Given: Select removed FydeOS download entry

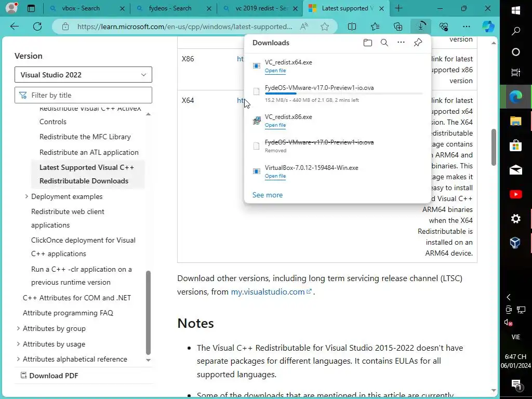Looking at the screenshot, I should click(337, 146).
